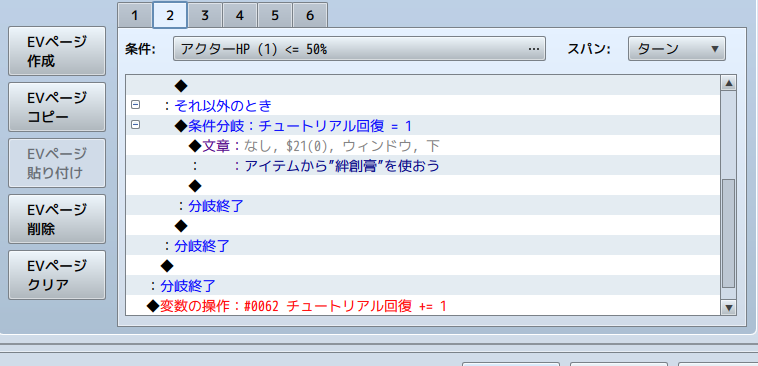
Task: Click the scrollbar up arrow in command list
Action: (729, 83)
